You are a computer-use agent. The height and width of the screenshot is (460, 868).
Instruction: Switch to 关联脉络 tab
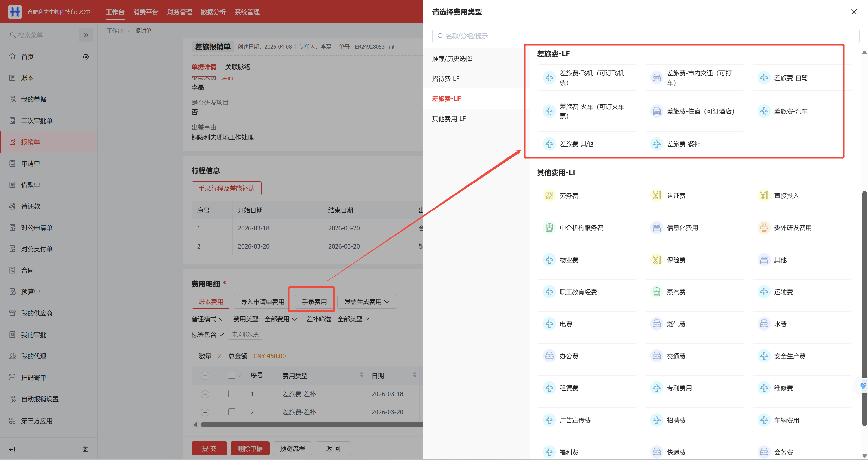coord(238,67)
